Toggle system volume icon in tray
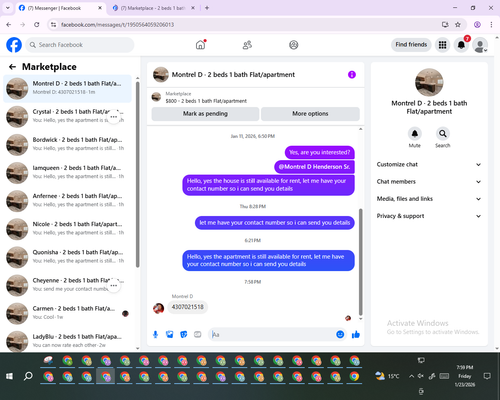This screenshot has width=500, height=400. 421,376
